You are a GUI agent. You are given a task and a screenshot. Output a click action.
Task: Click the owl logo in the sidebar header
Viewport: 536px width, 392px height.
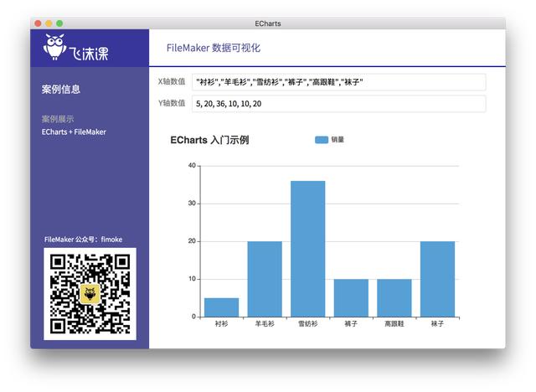[x=54, y=47]
